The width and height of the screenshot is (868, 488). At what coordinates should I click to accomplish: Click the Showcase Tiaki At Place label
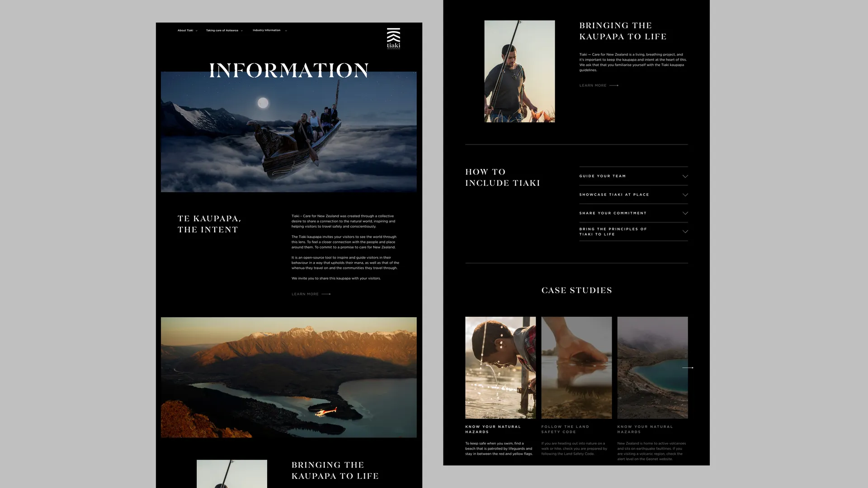pos(614,195)
